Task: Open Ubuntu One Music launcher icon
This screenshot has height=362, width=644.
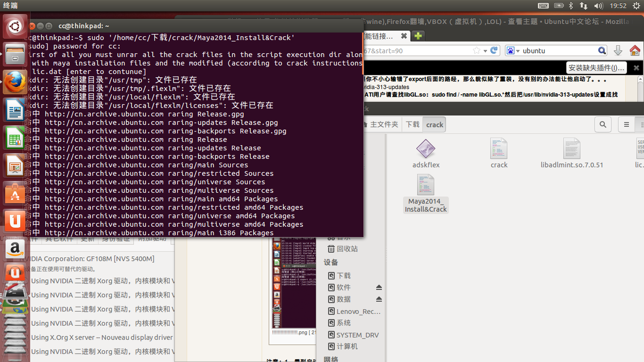Action: (15, 273)
